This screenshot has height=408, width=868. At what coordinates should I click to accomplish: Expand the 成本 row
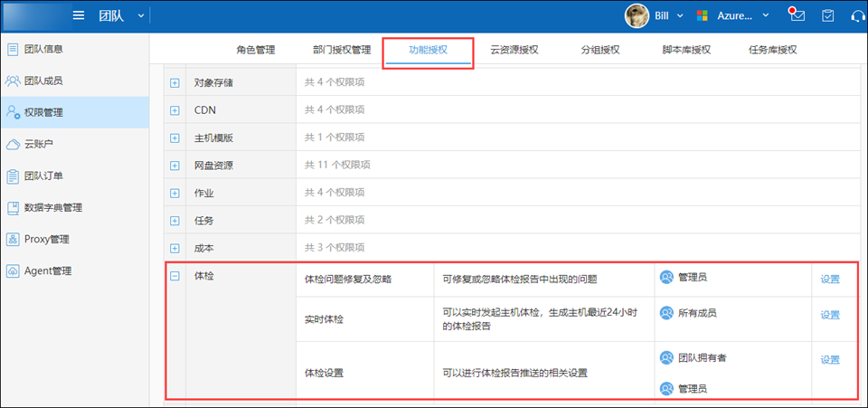(175, 249)
